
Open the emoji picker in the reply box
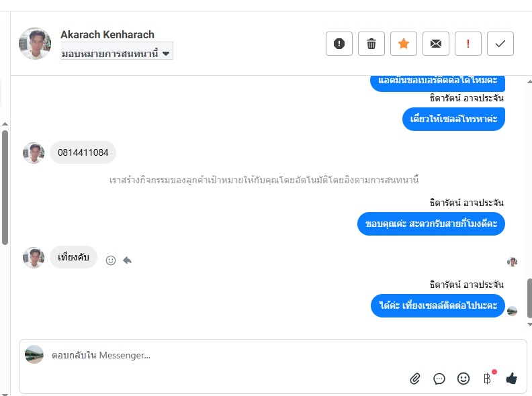(463, 379)
